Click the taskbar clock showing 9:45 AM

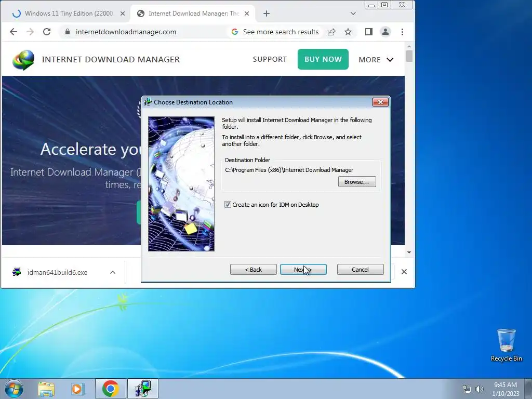coord(505,389)
